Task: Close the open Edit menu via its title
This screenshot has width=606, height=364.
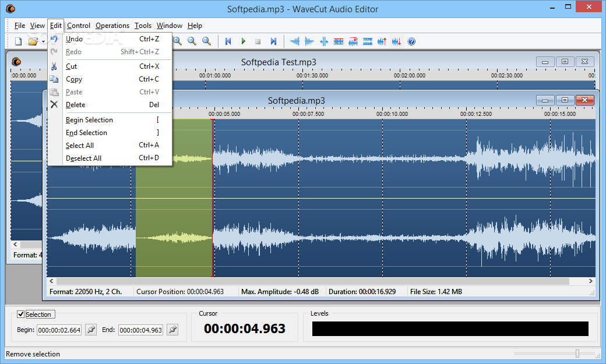Action: pos(56,26)
